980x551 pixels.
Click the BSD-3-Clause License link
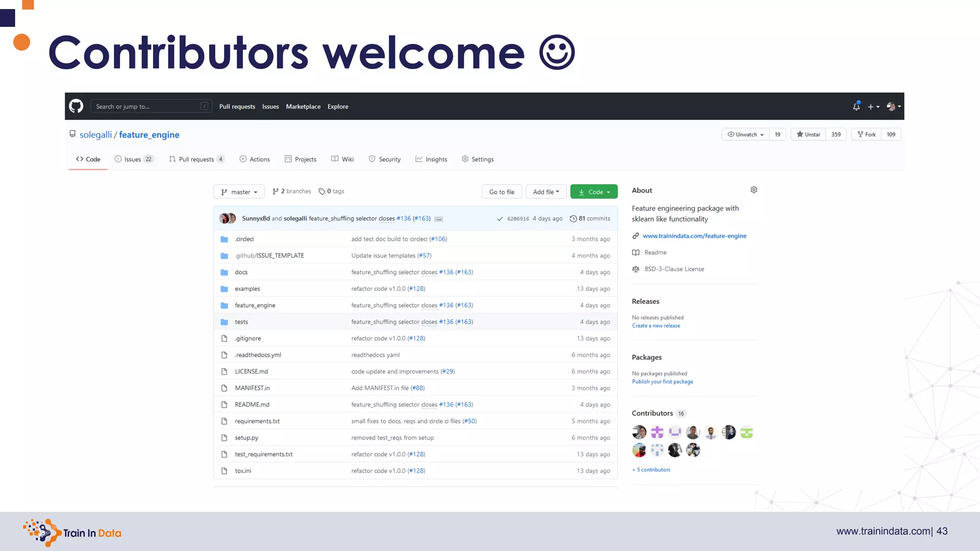click(x=674, y=269)
